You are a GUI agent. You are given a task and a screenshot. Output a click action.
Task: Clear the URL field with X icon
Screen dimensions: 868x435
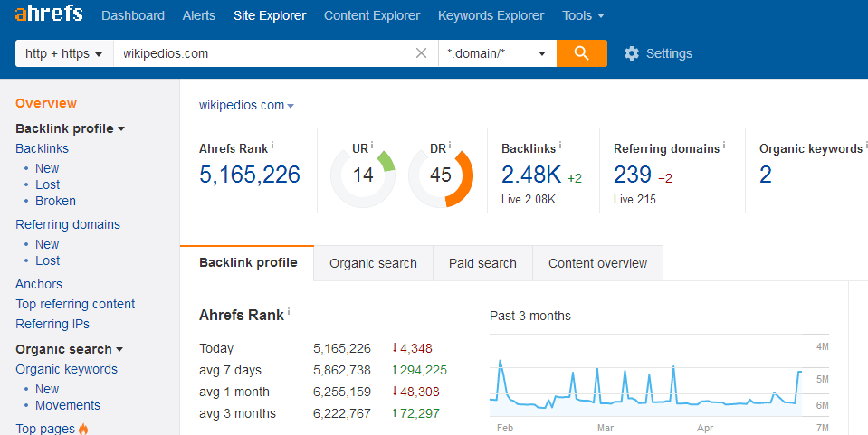click(x=421, y=53)
